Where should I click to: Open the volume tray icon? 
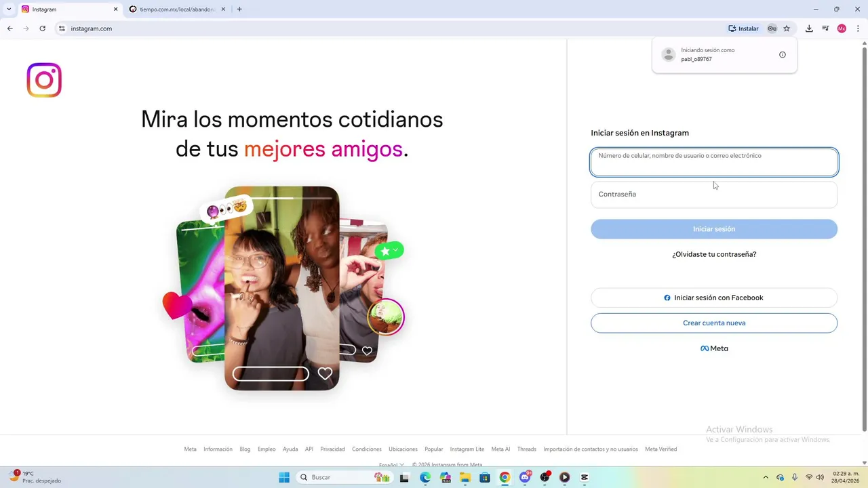[x=820, y=477]
